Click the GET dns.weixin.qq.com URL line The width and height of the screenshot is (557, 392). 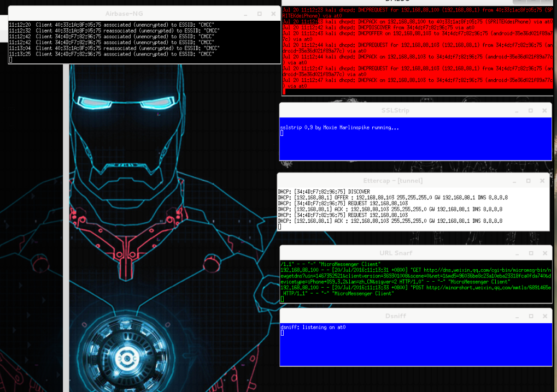tap(415, 276)
